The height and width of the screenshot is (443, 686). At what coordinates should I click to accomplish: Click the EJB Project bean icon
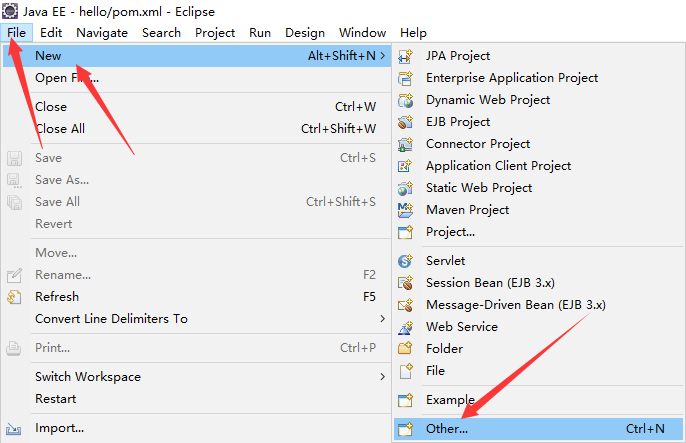405,122
